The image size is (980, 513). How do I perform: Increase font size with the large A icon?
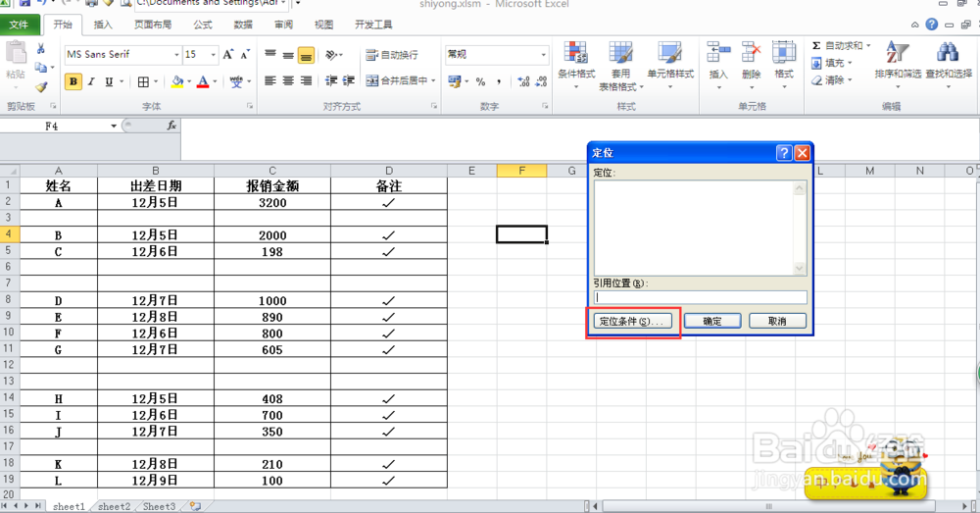pyautogui.click(x=228, y=54)
